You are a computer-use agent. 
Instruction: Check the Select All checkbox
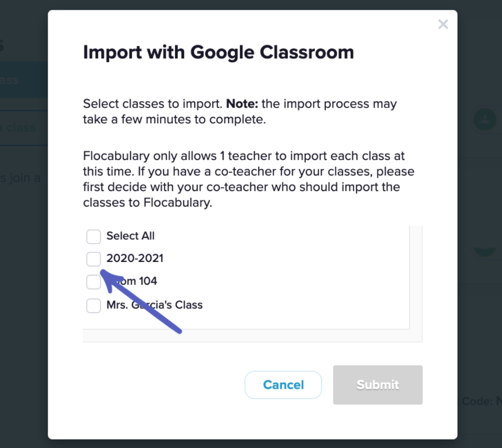pos(93,236)
